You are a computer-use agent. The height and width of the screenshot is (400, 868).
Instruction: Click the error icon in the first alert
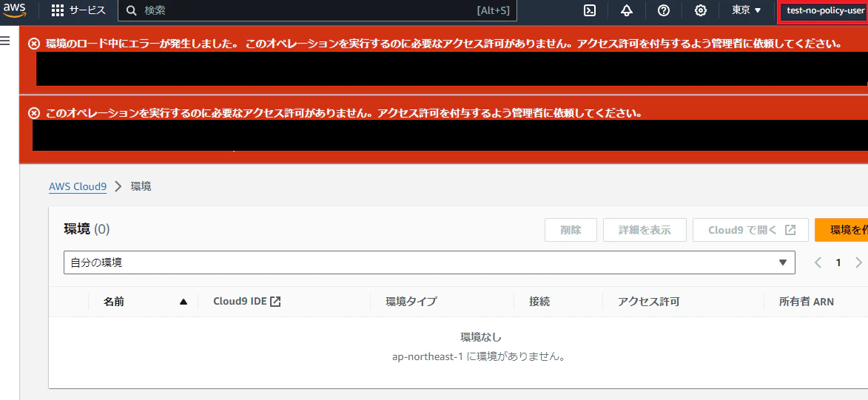tap(34, 44)
